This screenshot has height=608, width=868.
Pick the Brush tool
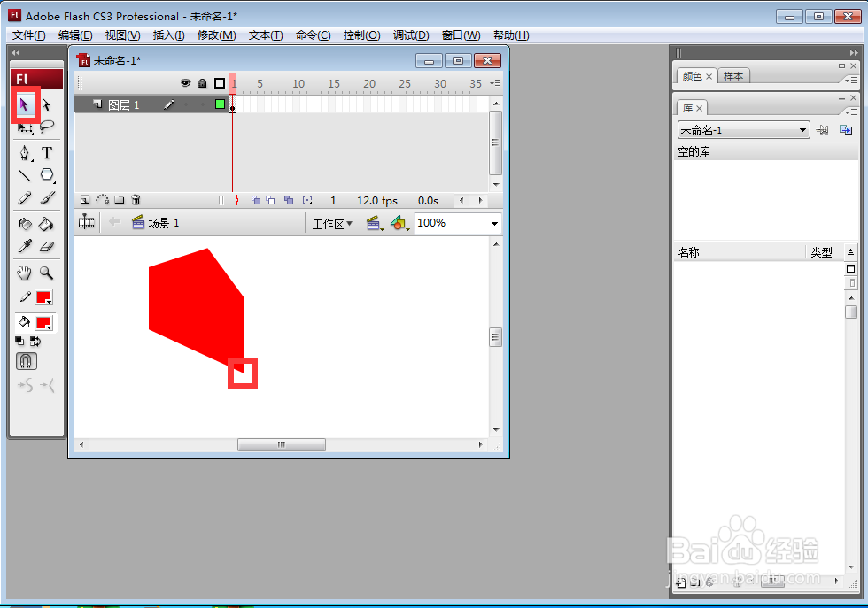pyautogui.click(x=47, y=198)
